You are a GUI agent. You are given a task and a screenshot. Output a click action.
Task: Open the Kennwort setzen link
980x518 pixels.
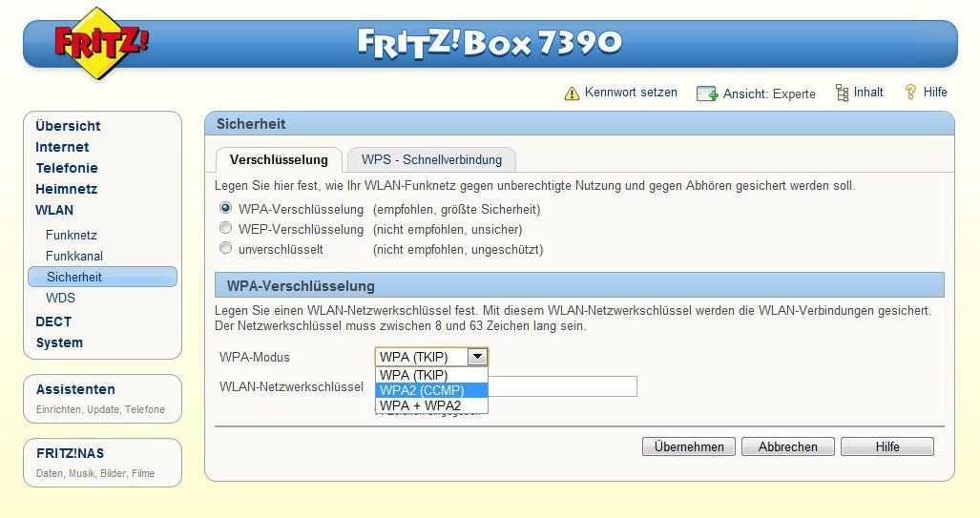tap(631, 93)
